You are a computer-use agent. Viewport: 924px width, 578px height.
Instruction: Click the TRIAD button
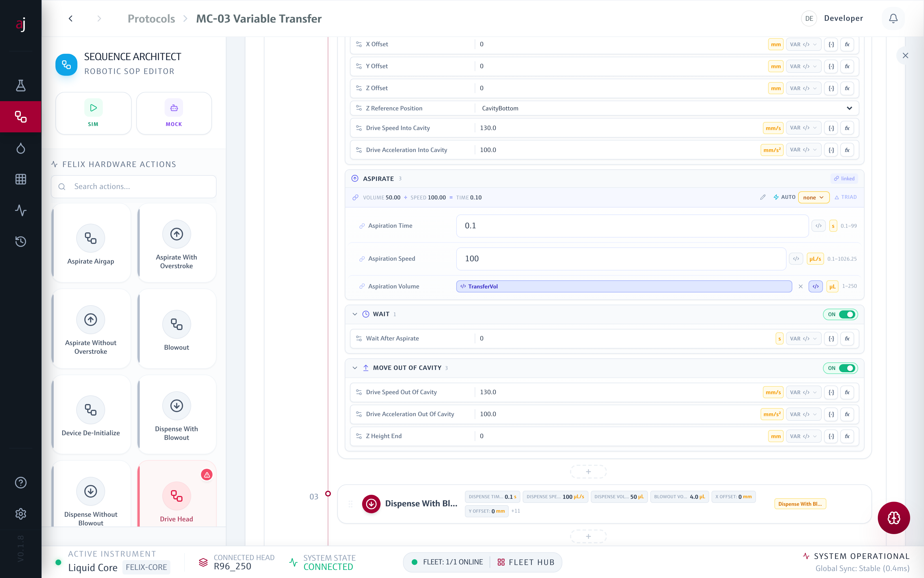(845, 197)
